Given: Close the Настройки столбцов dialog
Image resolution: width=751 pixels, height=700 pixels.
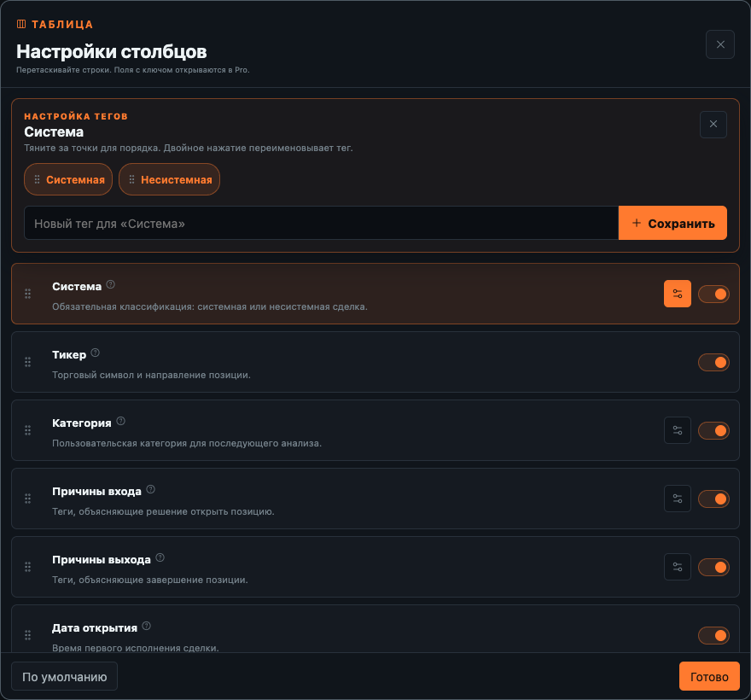Looking at the screenshot, I should pyautogui.click(x=720, y=44).
